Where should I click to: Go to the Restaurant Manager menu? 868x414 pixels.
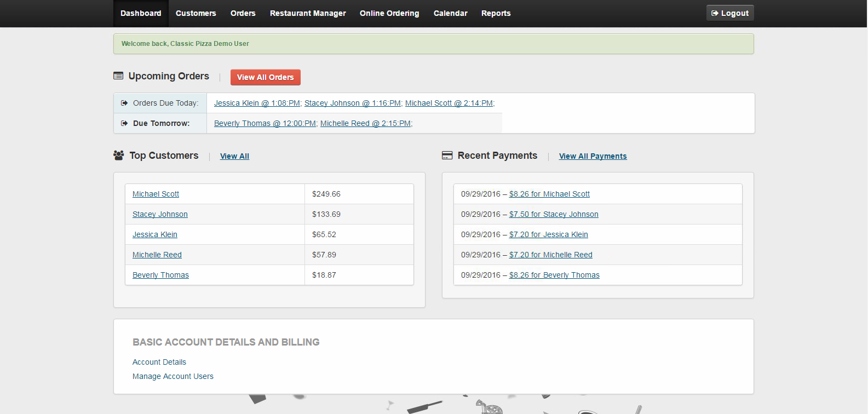tap(308, 13)
